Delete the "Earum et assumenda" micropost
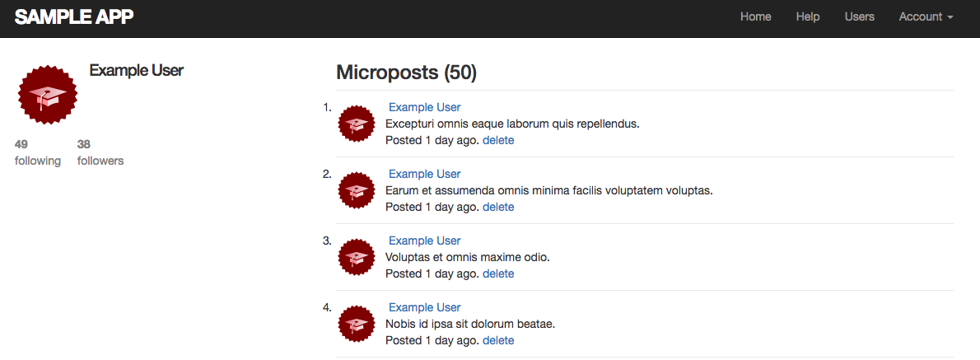The height and width of the screenshot is (360, 980). pos(498,207)
